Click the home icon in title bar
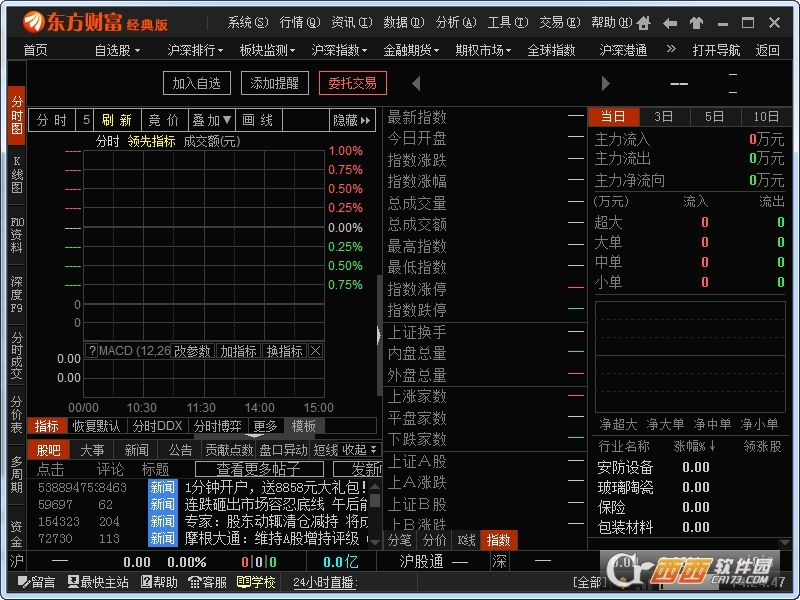800x600 pixels. click(x=644, y=23)
